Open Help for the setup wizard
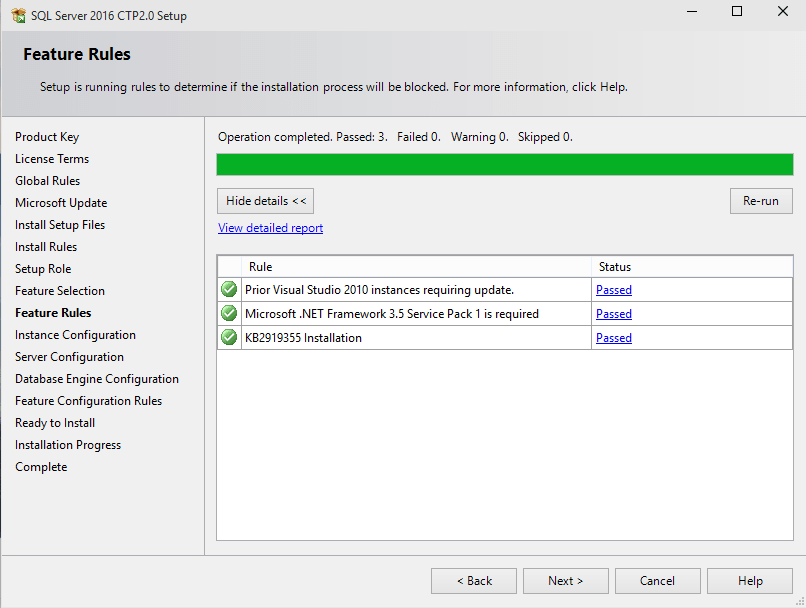 750,581
